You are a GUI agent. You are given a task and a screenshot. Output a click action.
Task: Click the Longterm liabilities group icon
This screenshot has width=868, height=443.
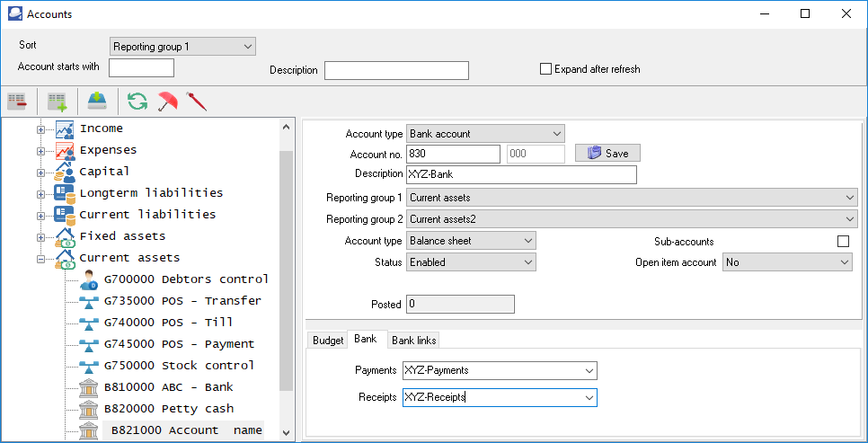click(x=65, y=194)
